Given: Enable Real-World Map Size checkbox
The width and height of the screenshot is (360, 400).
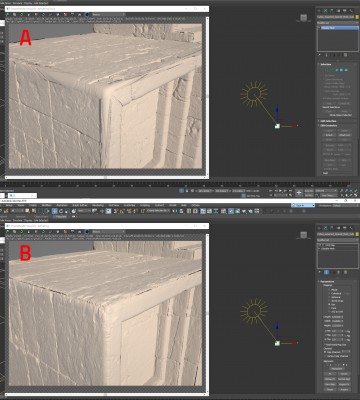Looking at the screenshot, I should (x=325, y=345).
